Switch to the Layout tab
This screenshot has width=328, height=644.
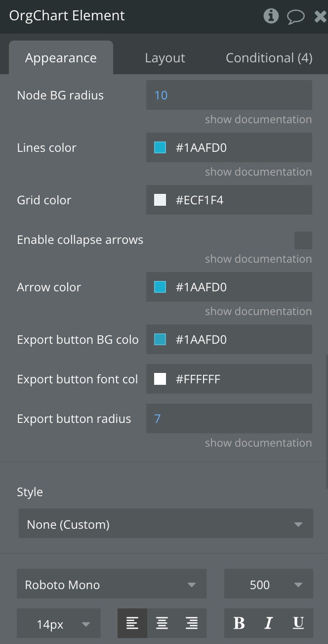click(x=165, y=58)
